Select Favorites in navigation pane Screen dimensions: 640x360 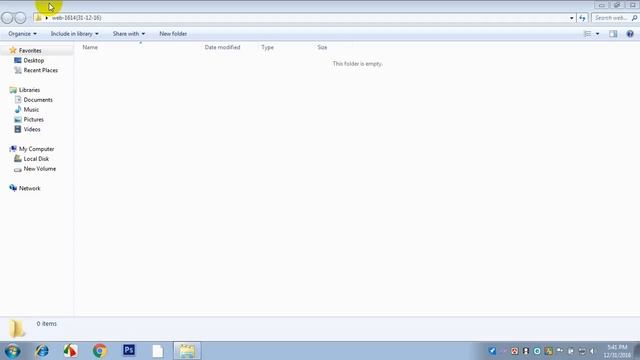coord(30,51)
